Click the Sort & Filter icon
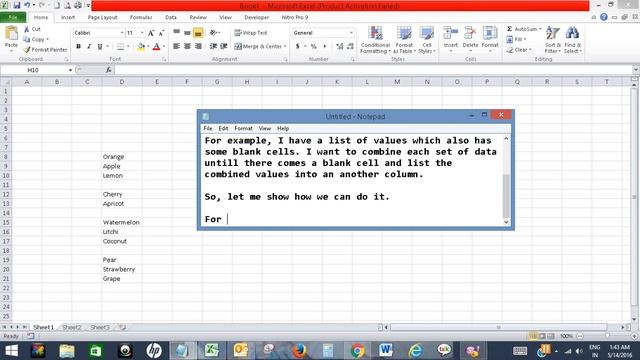Image resolution: width=640 pixels, height=360 pixels. (553, 33)
